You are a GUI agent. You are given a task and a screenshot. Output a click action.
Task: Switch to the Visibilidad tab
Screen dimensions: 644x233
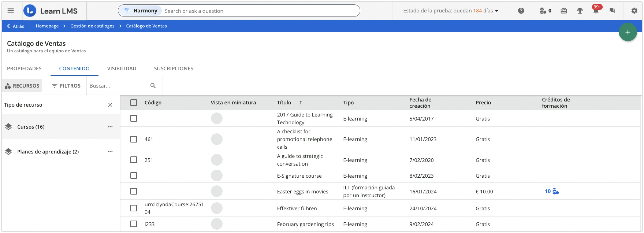(122, 69)
